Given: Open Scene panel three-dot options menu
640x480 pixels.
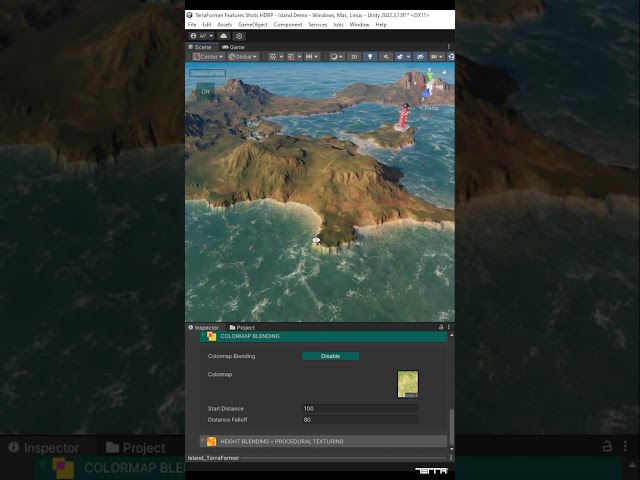Looking at the screenshot, I should click(x=449, y=47).
